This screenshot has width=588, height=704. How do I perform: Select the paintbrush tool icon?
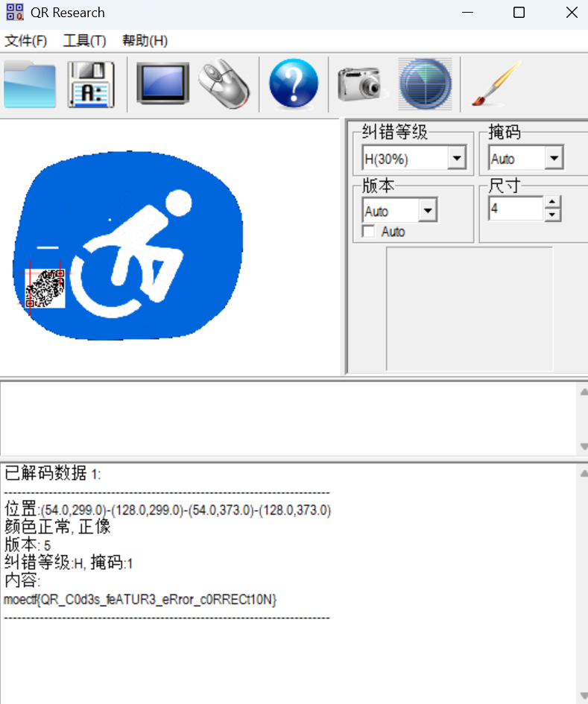pyautogui.click(x=497, y=84)
